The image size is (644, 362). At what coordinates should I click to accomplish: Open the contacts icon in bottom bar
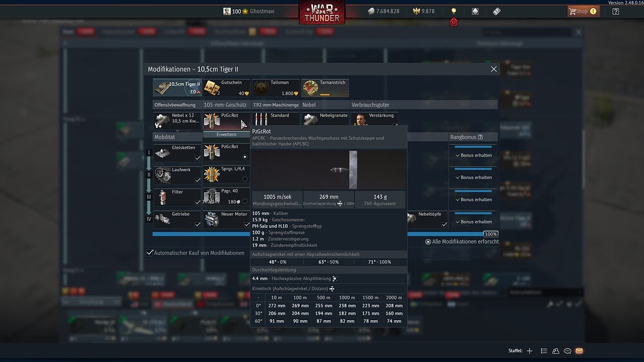556,351
